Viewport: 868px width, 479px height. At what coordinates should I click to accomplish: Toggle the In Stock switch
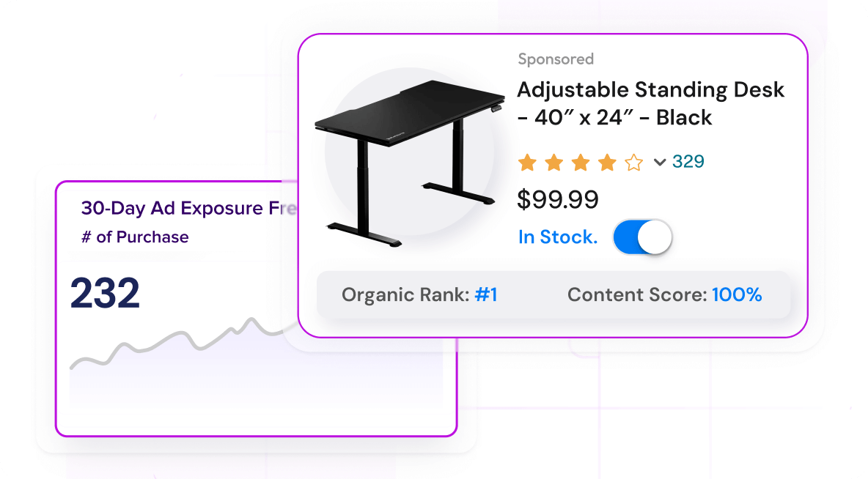[642, 237]
